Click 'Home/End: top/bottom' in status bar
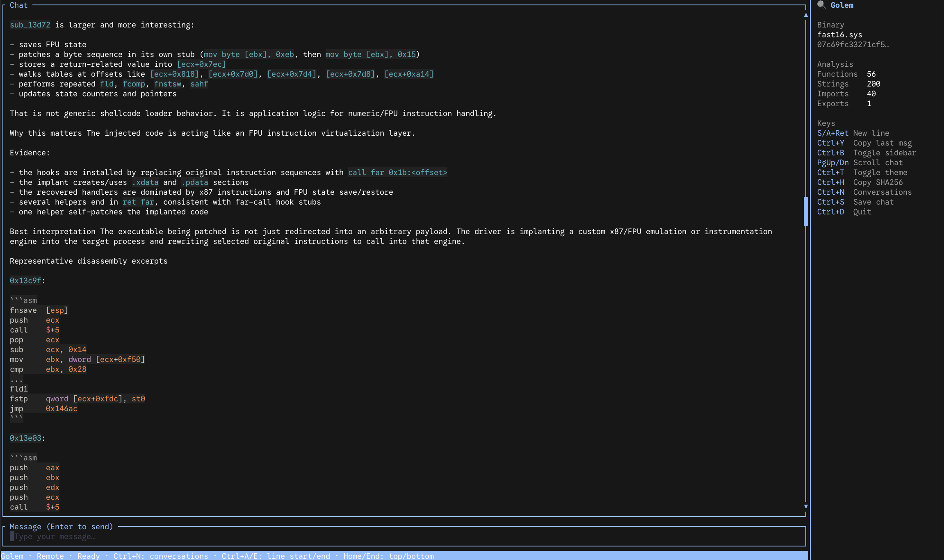944x560 pixels. (x=389, y=556)
